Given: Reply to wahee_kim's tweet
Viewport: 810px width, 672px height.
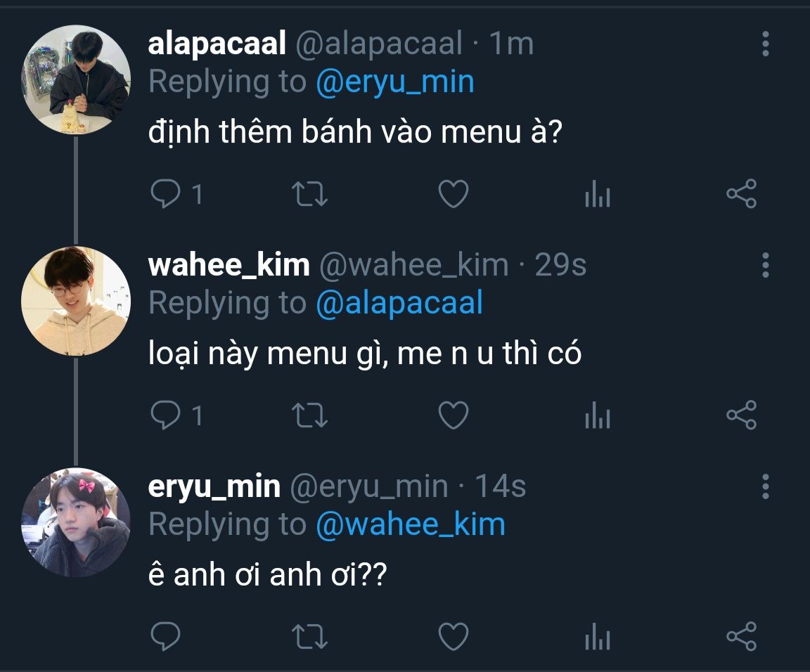Looking at the screenshot, I should [166, 415].
